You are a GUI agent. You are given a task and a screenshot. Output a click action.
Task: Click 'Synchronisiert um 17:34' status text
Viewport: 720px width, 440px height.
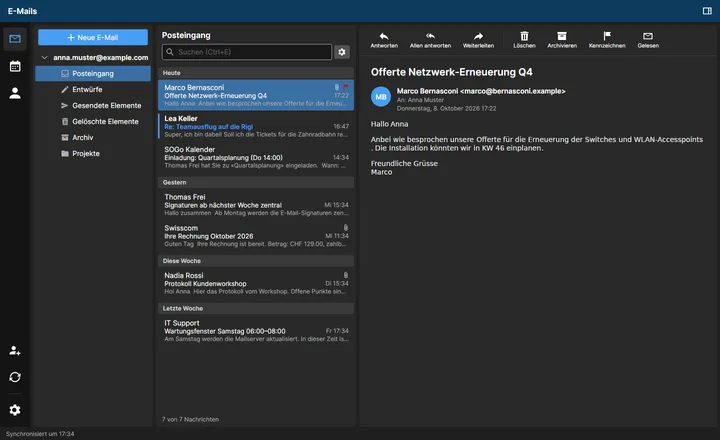(x=40, y=434)
